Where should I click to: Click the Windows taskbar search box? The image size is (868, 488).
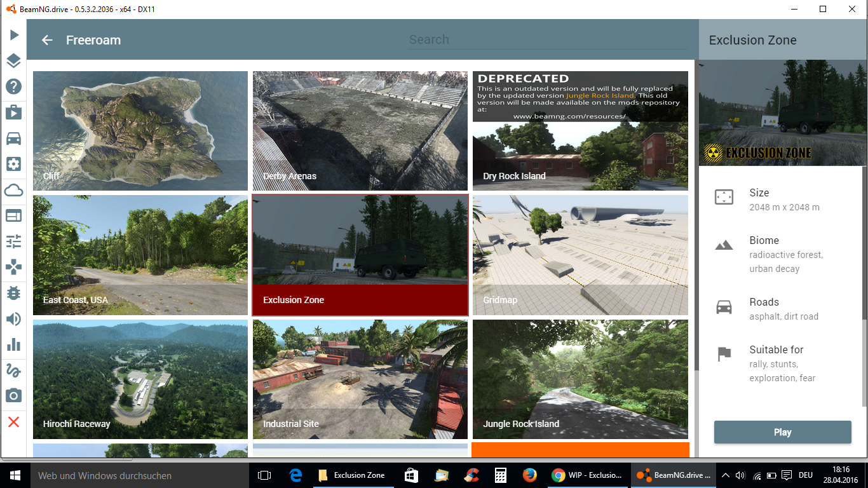pyautogui.click(x=139, y=475)
